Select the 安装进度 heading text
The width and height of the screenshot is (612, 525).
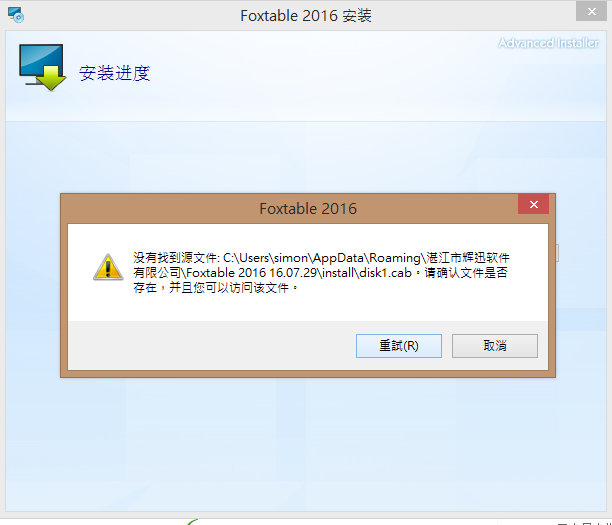point(114,73)
